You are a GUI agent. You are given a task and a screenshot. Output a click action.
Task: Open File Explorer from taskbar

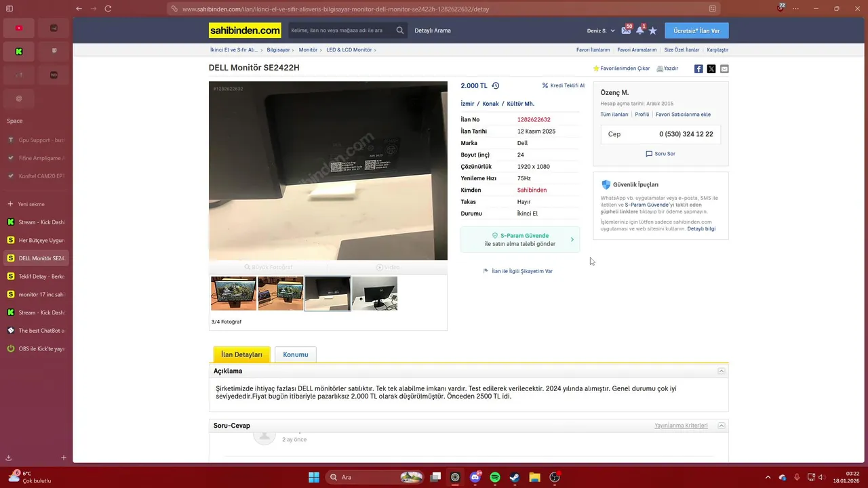point(534,477)
